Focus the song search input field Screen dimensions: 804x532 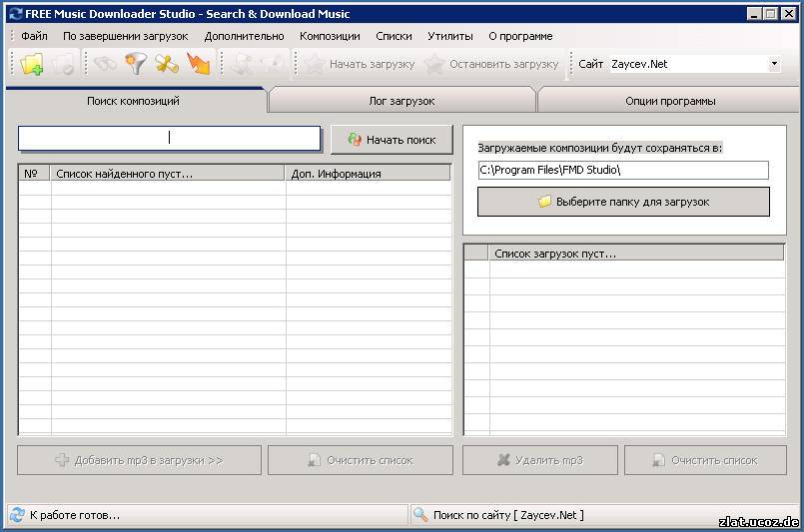169,139
